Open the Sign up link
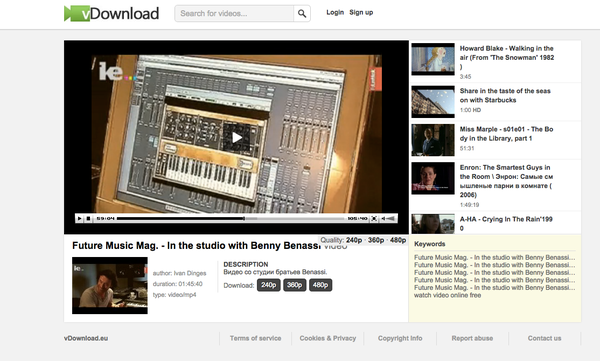 tap(361, 12)
